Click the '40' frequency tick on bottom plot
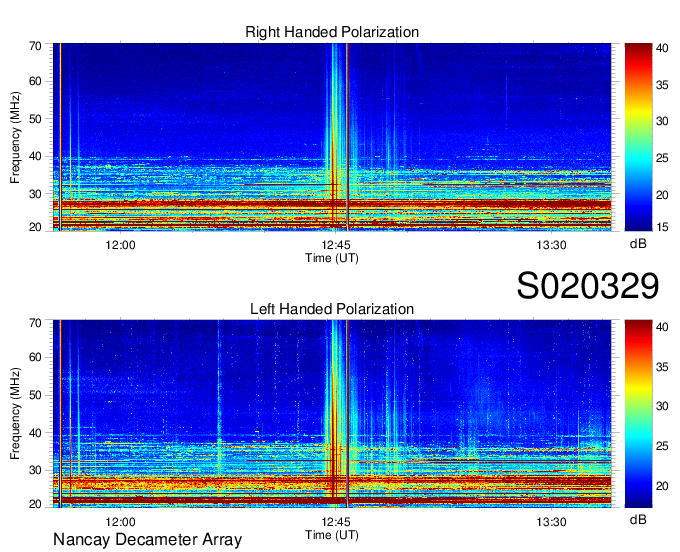This screenshot has width=680, height=552. point(35,433)
